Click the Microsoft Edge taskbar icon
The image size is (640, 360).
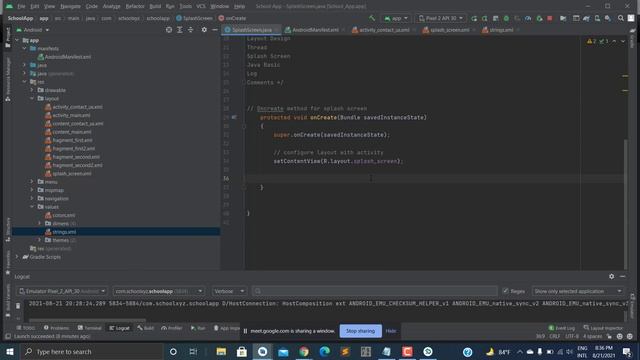324,351
